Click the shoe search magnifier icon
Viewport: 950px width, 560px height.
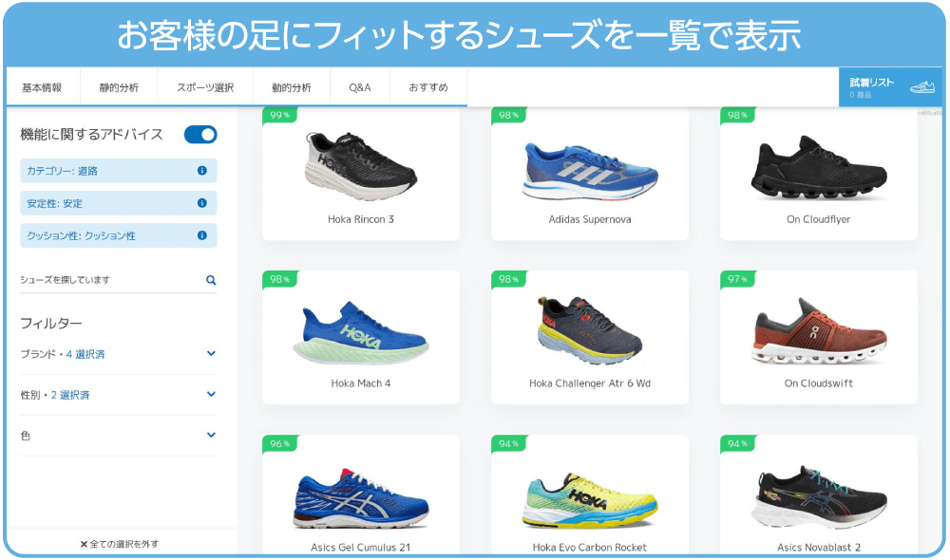[211, 280]
